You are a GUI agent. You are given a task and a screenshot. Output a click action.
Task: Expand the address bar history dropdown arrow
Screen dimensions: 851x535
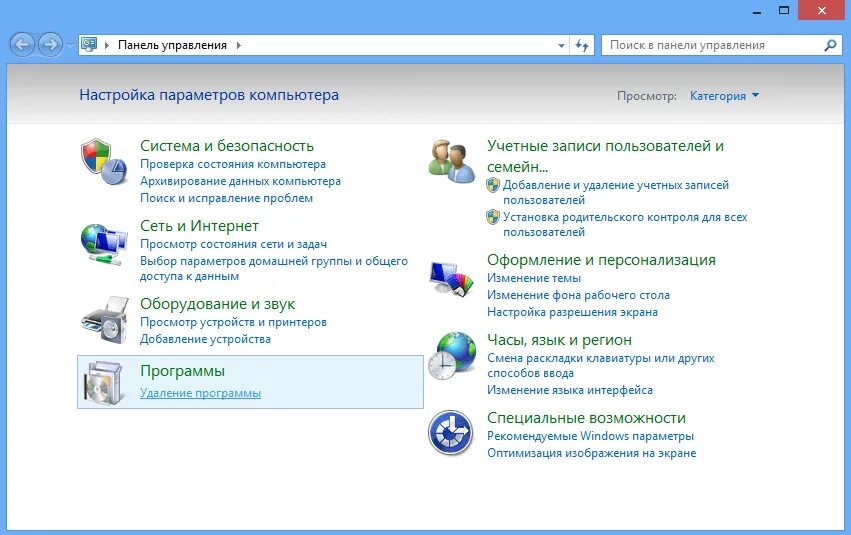point(561,45)
